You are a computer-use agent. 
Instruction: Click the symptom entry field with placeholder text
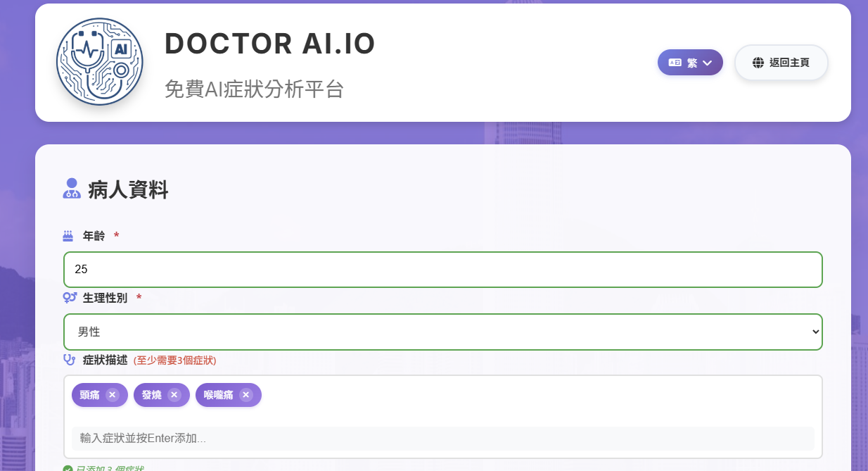point(442,438)
